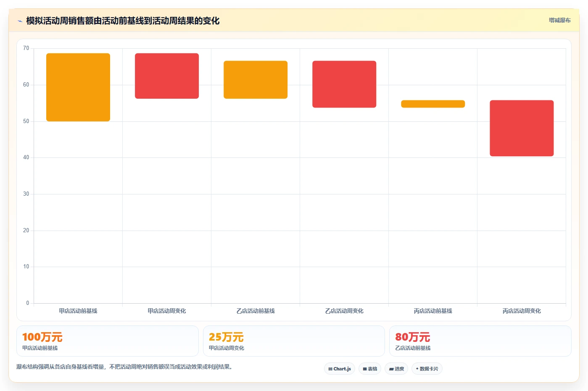
Task: Select the 100万元 甲店活动前基线 data card
Action: point(108,341)
